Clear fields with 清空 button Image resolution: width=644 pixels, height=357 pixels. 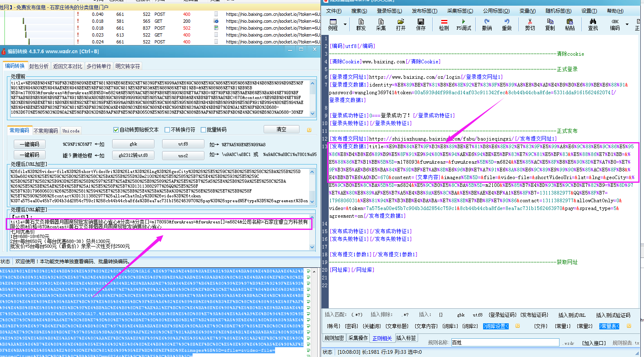click(281, 129)
